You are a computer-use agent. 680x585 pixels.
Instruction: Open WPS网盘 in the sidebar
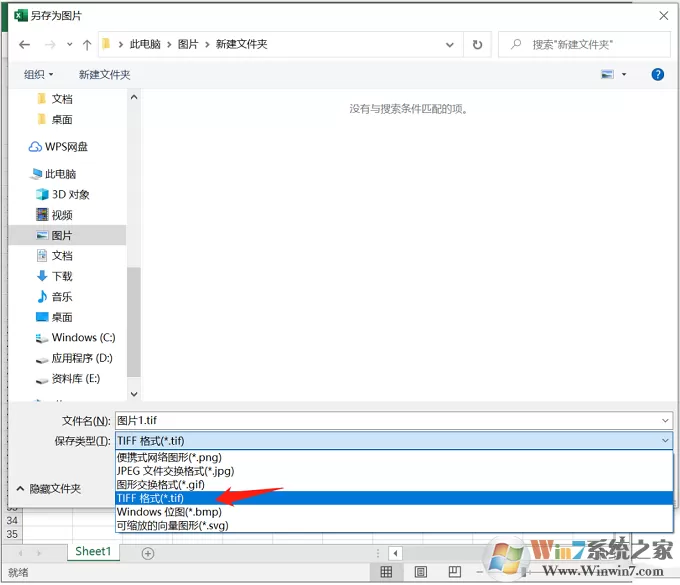tap(58, 147)
